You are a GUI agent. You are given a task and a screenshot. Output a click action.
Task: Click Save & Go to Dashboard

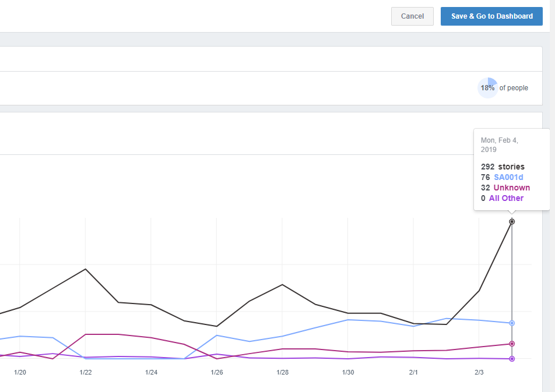(x=491, y=16)
